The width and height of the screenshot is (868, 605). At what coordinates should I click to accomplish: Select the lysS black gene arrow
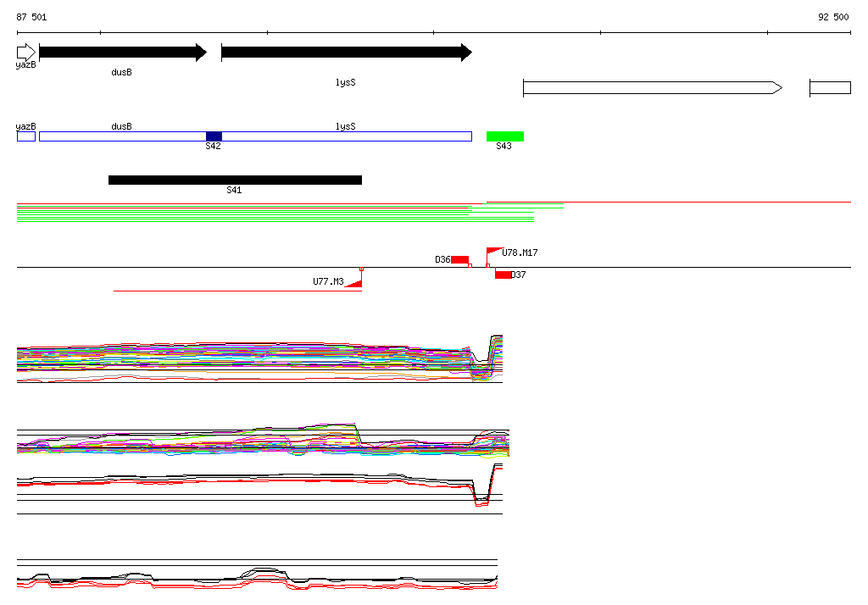347,53
